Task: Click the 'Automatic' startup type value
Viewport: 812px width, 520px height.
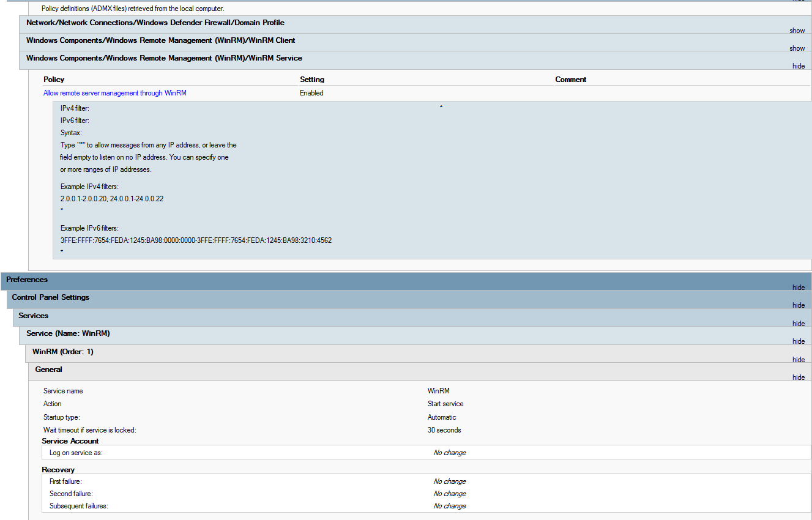Action: [442, 417]
